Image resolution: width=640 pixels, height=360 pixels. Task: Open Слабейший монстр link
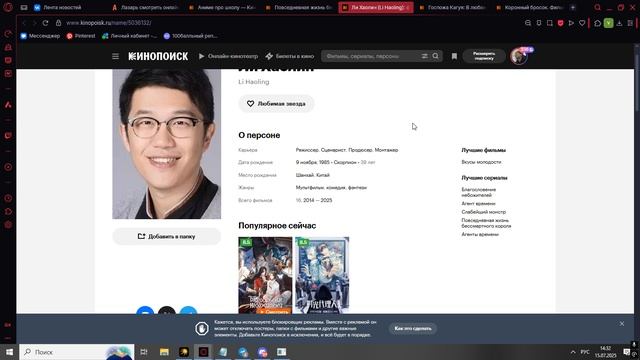click(x=484, y=212)
